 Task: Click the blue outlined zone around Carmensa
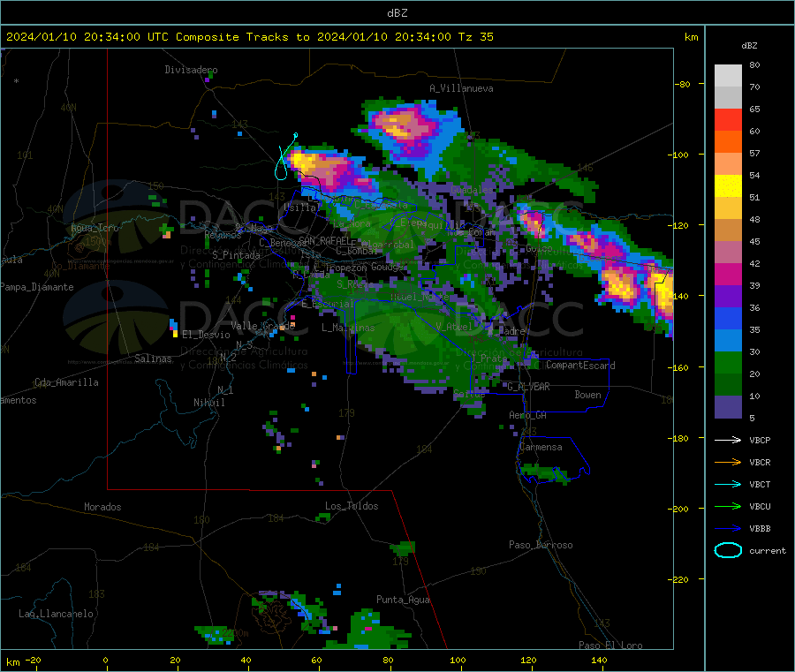coord(553,458)
